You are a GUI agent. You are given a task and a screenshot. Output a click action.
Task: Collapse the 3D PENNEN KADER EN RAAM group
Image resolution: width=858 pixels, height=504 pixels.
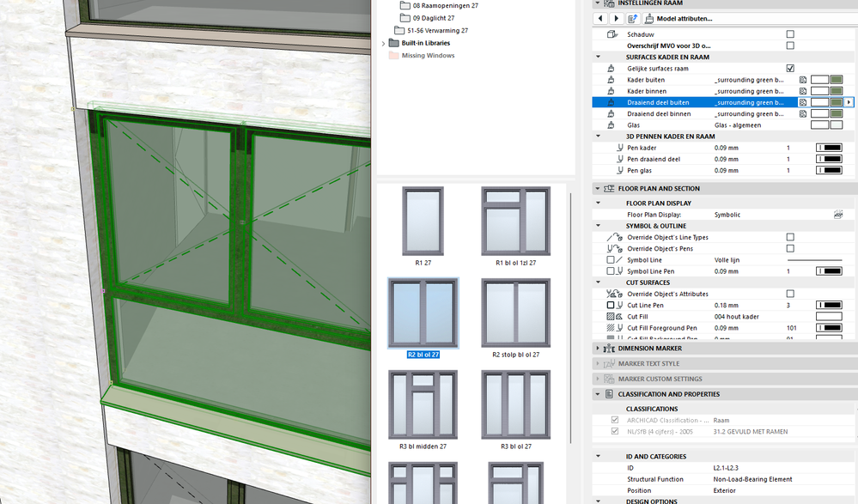tap(598, 137)
